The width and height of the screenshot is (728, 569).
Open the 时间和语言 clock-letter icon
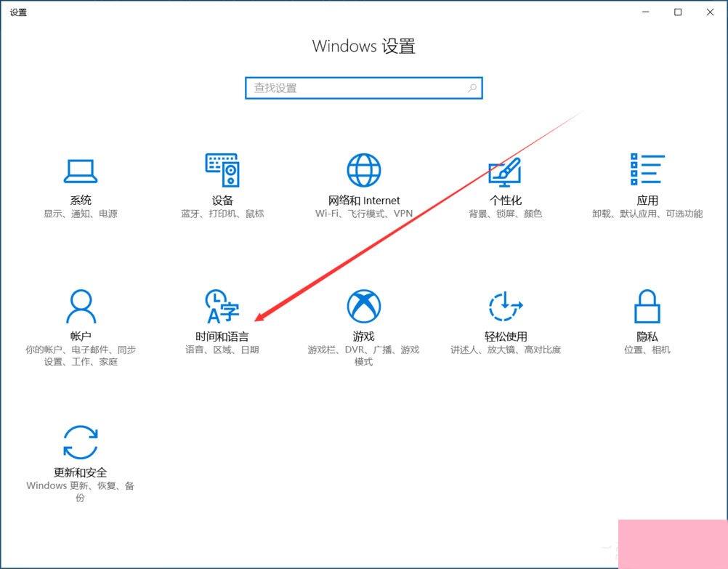[x=222, y=306]
